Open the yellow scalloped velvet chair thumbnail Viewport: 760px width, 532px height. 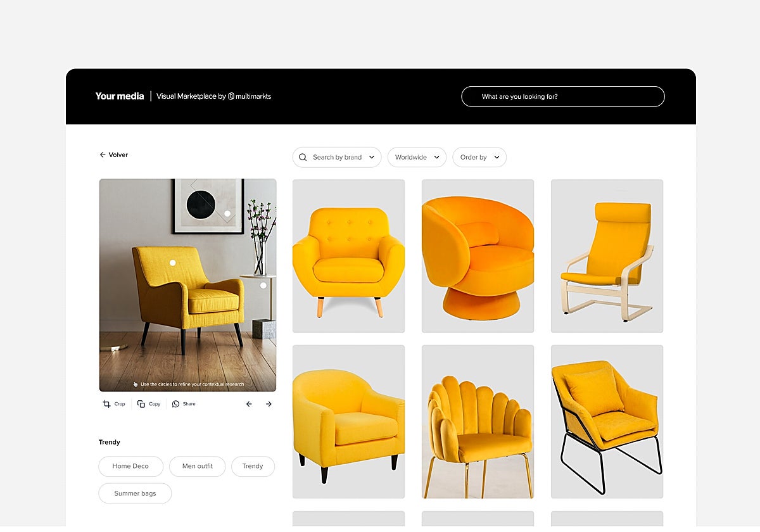tap(478, 422)
